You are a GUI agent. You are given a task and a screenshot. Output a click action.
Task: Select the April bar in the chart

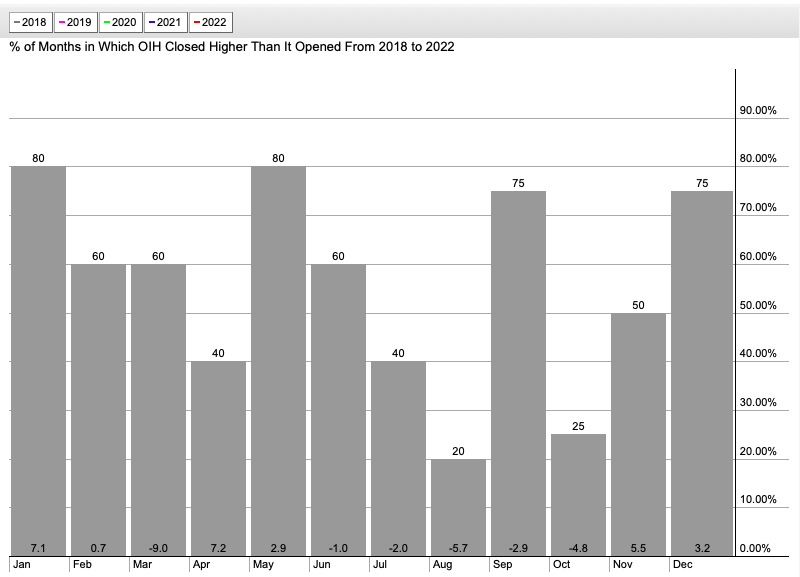click(x=218, y=459)
